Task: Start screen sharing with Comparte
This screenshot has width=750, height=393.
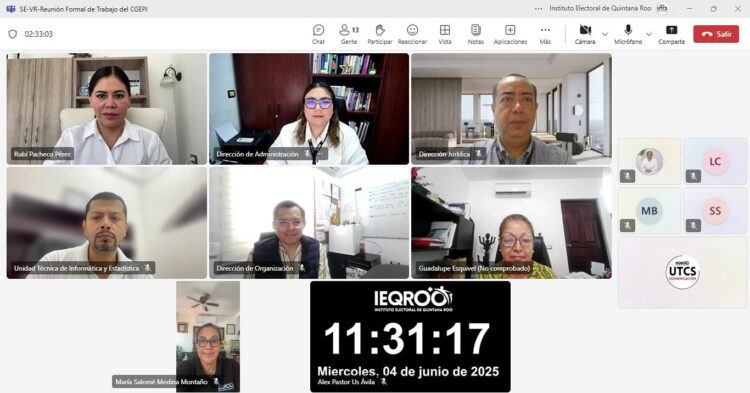Action: click(x=672, y=34)
